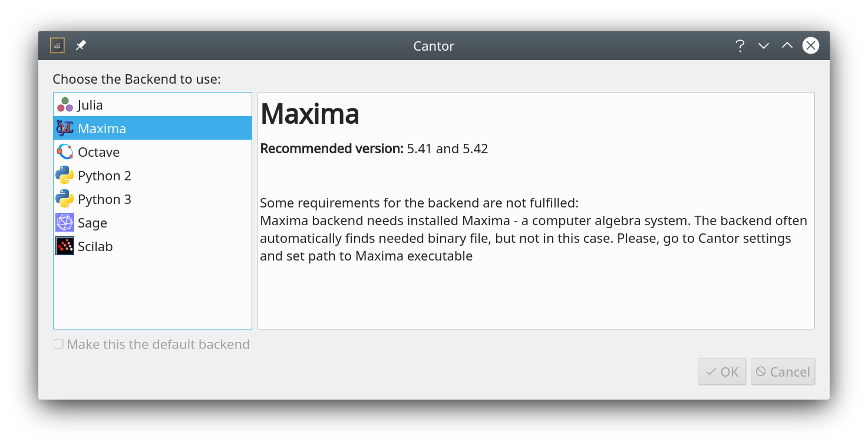Image resolution: width=868 pixels, height=445 pixels.
Task: Enable Make this the default backend
Action: coord(58,343)
